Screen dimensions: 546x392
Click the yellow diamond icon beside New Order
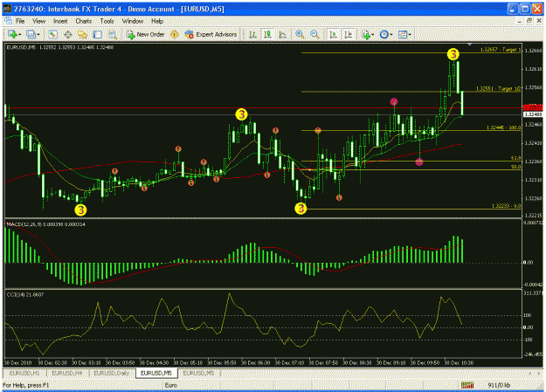174,34
